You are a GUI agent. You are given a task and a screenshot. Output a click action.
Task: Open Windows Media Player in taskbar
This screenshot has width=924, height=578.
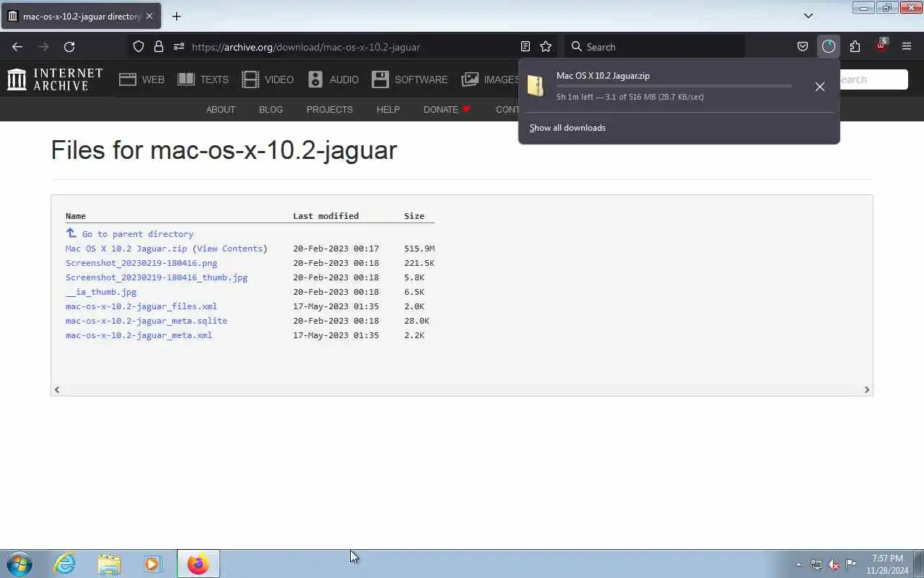(152, 564)
